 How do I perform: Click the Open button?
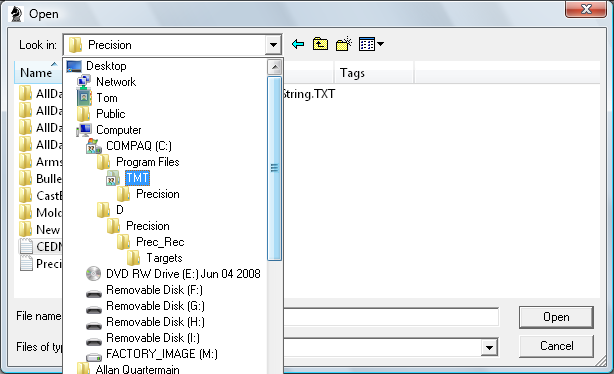point(556,317)
